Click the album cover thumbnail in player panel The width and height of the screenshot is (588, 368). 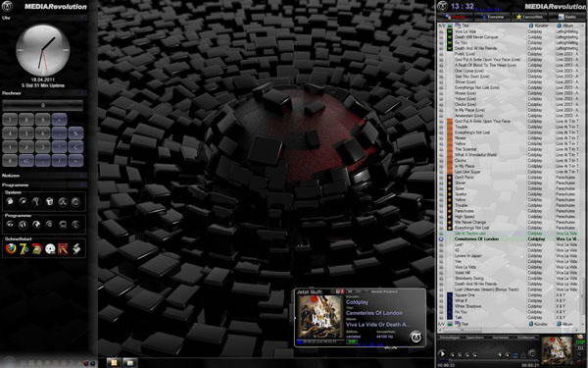(557, 350)
